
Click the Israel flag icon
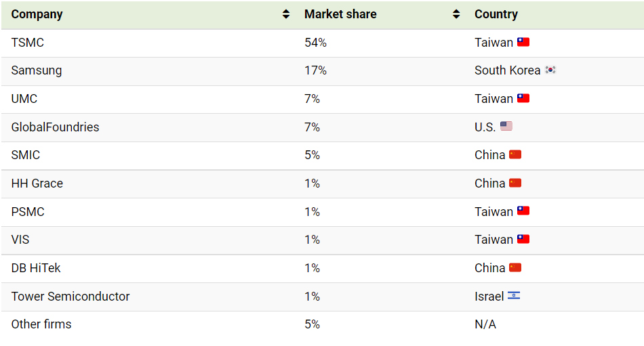tap(513, 295)
